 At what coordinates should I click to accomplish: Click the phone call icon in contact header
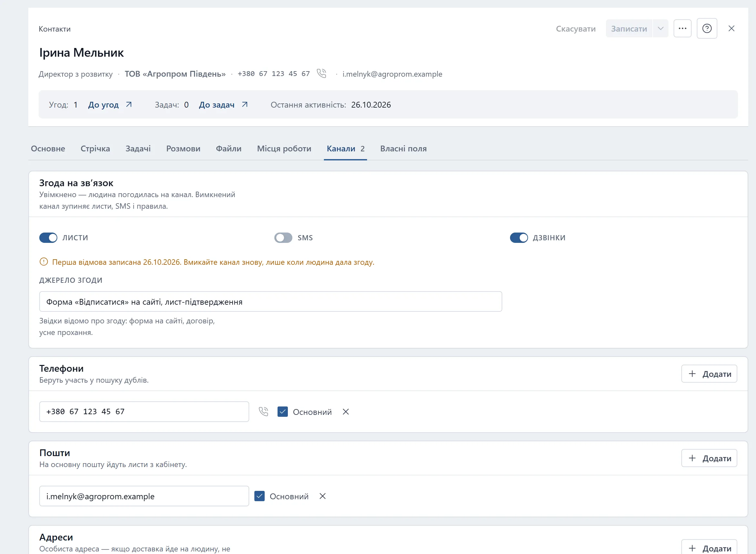pos(321,73)
